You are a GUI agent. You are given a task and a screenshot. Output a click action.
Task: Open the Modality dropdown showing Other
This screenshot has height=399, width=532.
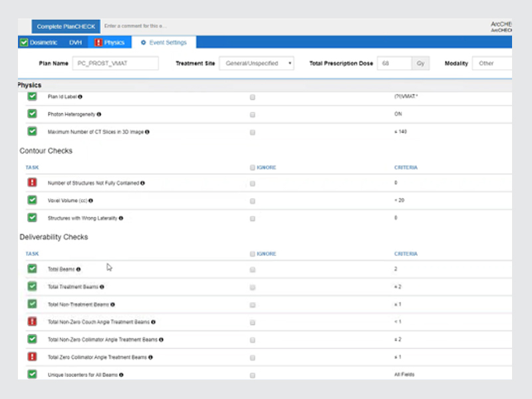click(x=492, y=63)
